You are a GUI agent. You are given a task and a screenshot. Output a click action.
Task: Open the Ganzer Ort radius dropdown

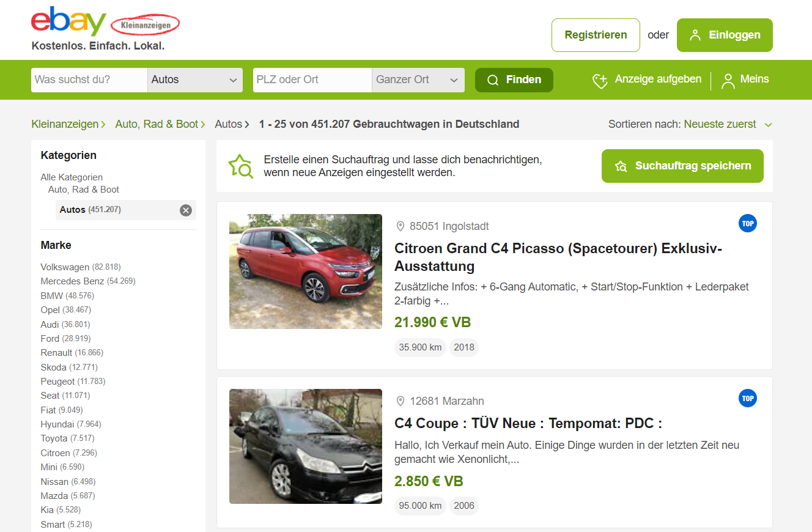click(418, 80)
